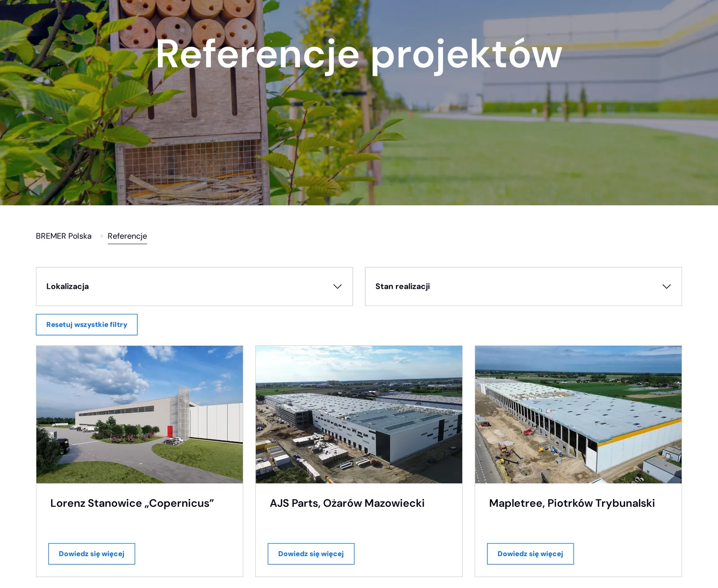Go to BREMER Polska breadcrumb link
Viewport: 718px width, 588px height.
pos(64,236)
